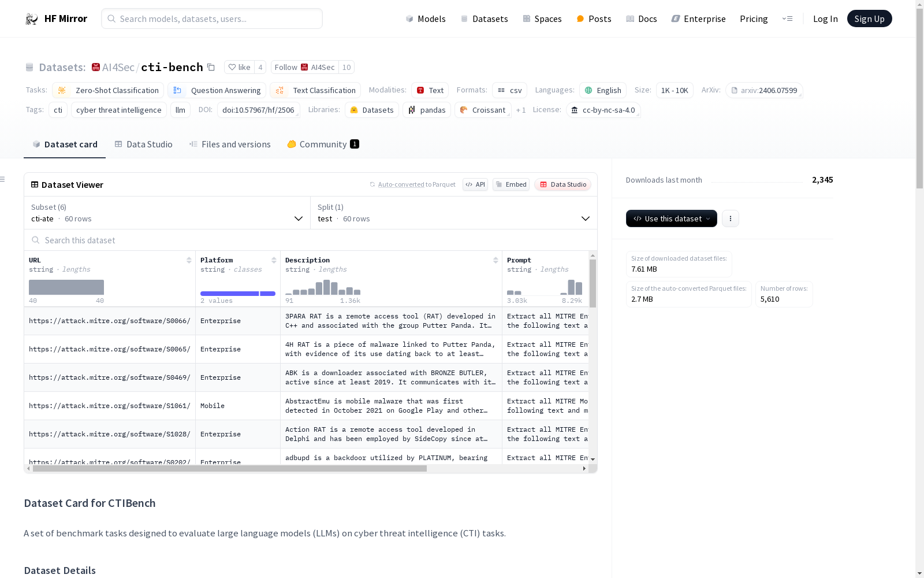Click the Search models, datasets, users field
Image resolution: width=924 pixels, height=578 pixels.
212,18
